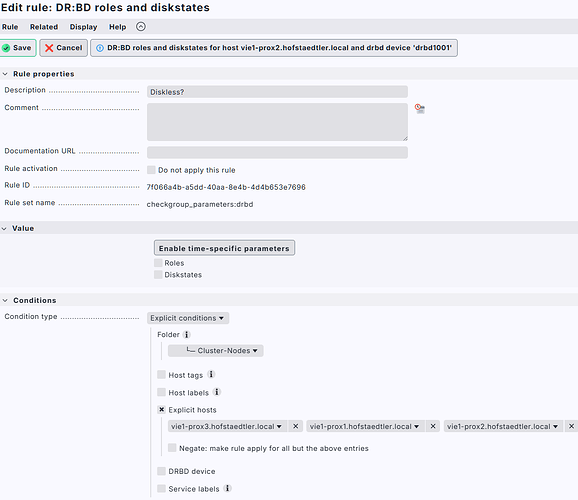Remove vie1-prox3.hofstaedtler.local host entry
Screen dimensions: 578x500
pos(295,426)
